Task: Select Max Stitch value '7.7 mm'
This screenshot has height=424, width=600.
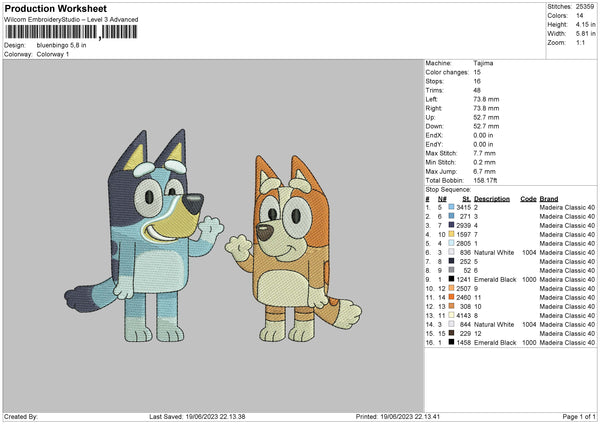Action: [484, 153]
